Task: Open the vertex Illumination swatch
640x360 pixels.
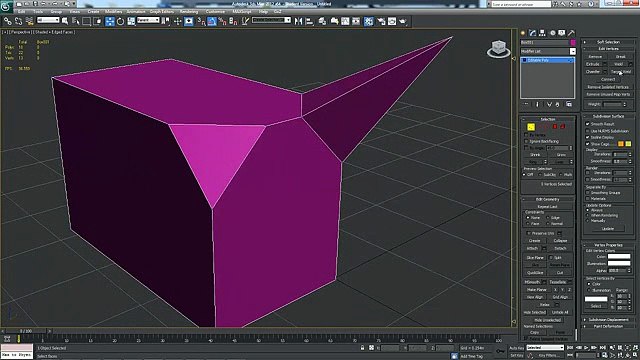Action: coord(619,264)
